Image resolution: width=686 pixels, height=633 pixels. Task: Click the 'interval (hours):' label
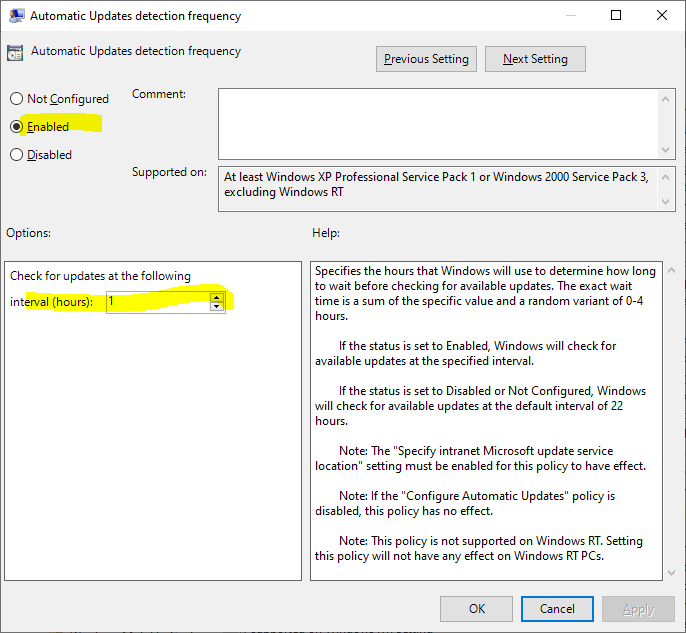click(x=51, y=302)
